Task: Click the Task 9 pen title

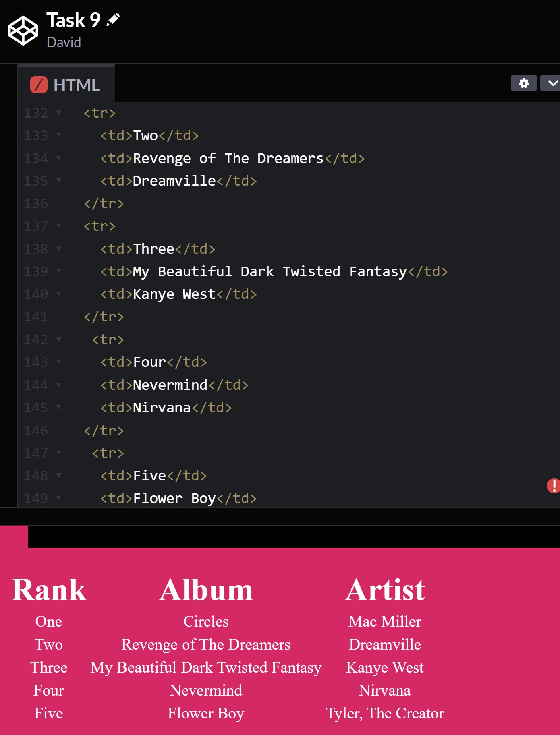Action: pos(73,20)
